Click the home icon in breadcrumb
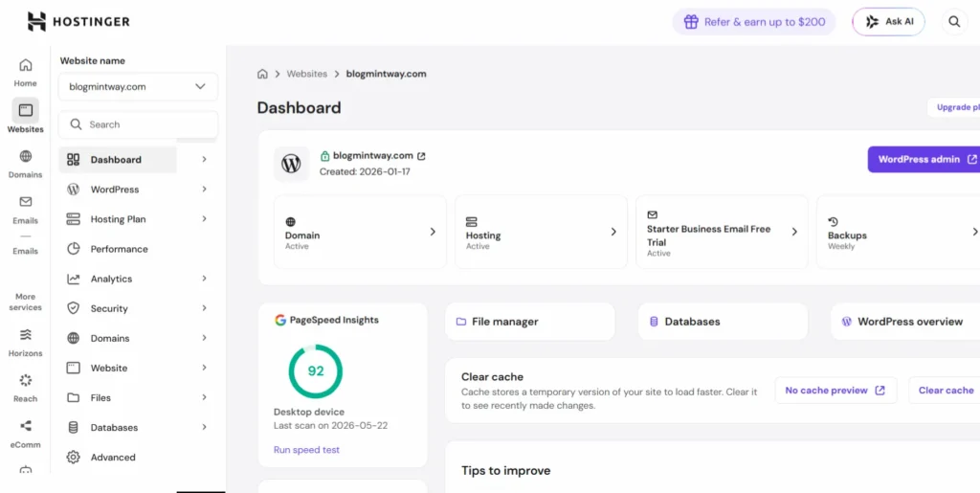980x493 pixels. (262, 74)
